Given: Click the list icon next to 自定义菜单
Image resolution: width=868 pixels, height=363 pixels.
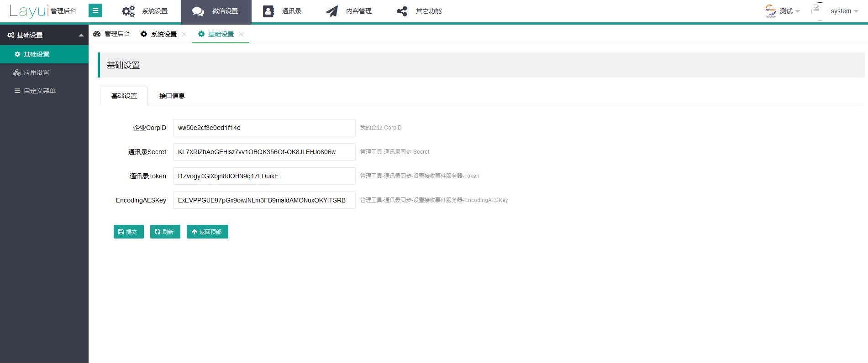Looking at the screenshot, I should pyautogui.click(x=17, y=91).
